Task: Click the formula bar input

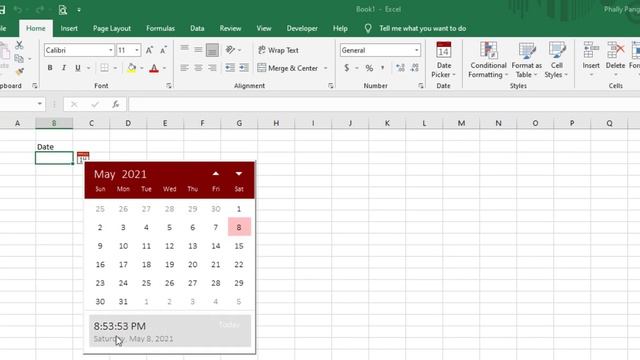Action: (x=384, y=104)
